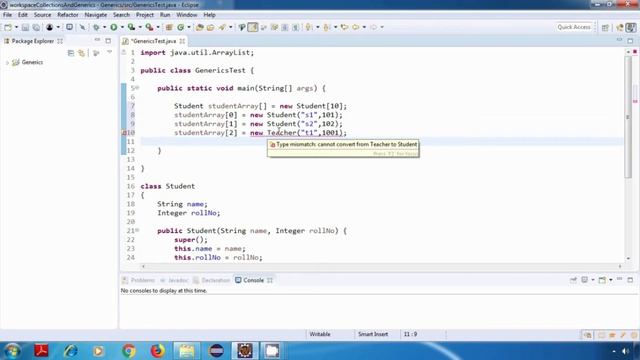Open the Window menu
The image size is (640, 360).
tap(187, 15)
